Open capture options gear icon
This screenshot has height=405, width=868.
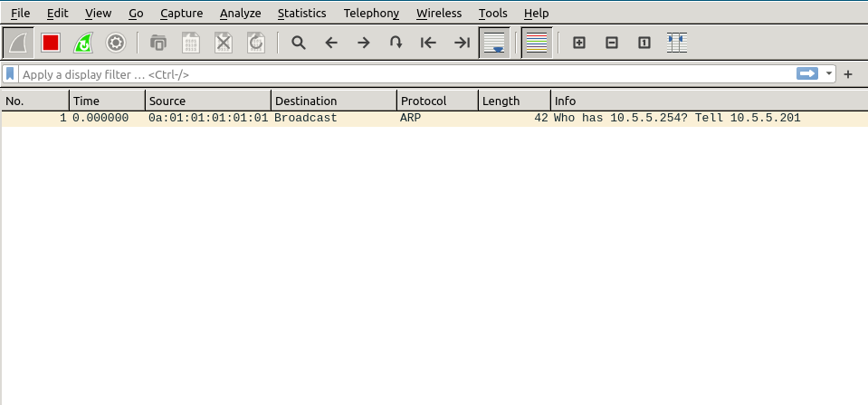[x=116, y=43]
